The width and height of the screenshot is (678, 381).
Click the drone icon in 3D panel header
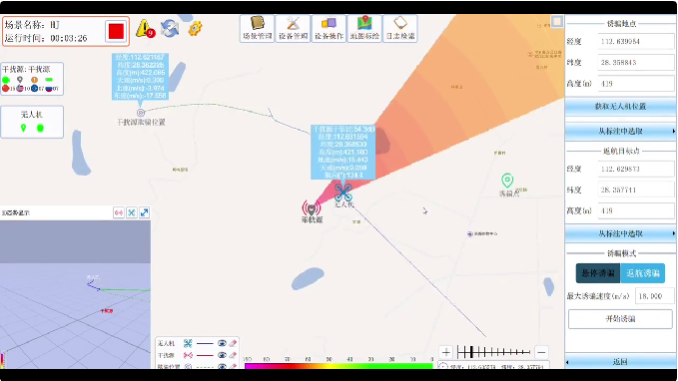(x=131, y=212)
